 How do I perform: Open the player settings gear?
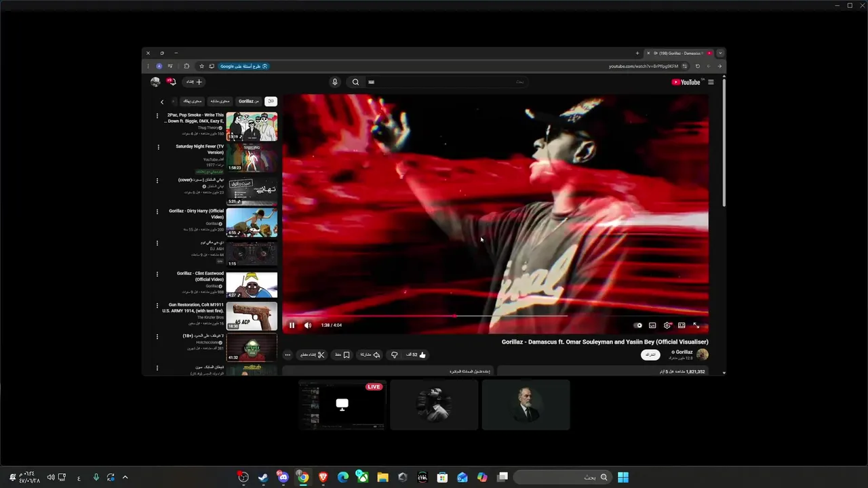click(x=667, y=325)
